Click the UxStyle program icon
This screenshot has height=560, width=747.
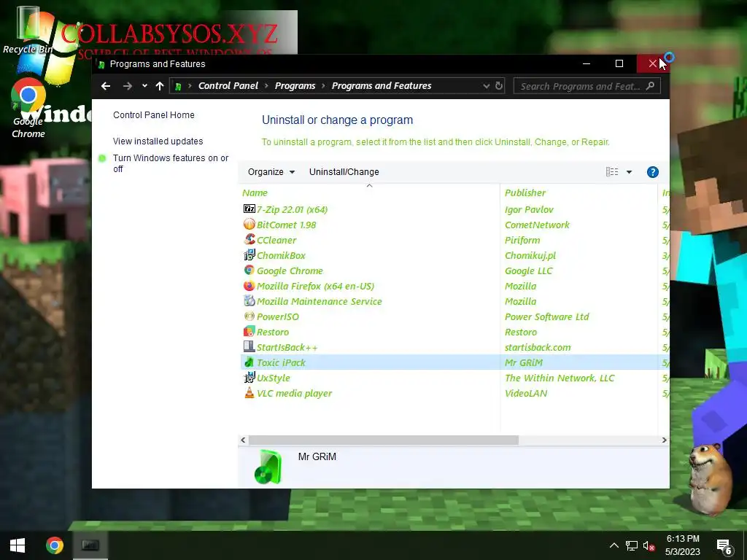pyautogui.click(x=249, y=377)
